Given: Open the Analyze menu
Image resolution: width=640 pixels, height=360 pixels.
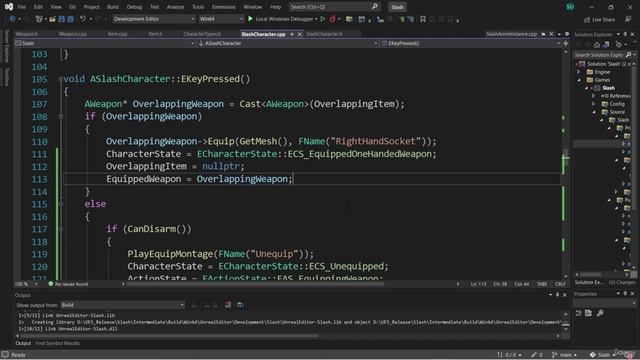Looking at the screenshot, I should pos(176,7).
